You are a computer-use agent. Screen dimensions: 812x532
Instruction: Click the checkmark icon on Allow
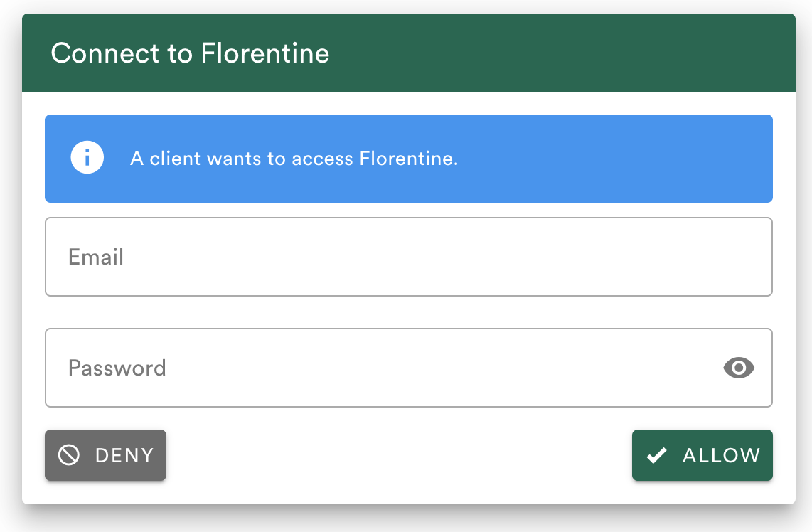(x=657, y=455)
